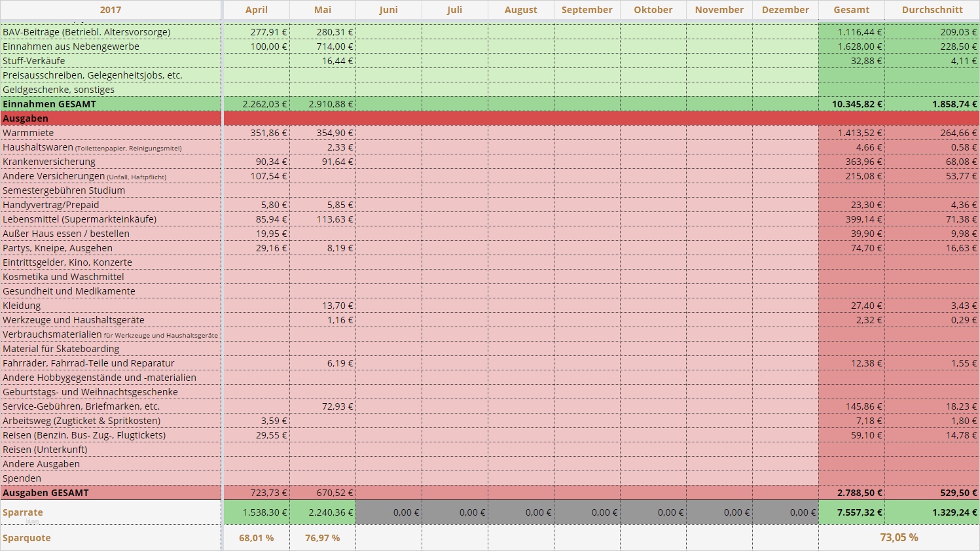Viewport: 980px width, 551px height.
Task: Click the Gesamt column header
Action: [x=852, y=10]
